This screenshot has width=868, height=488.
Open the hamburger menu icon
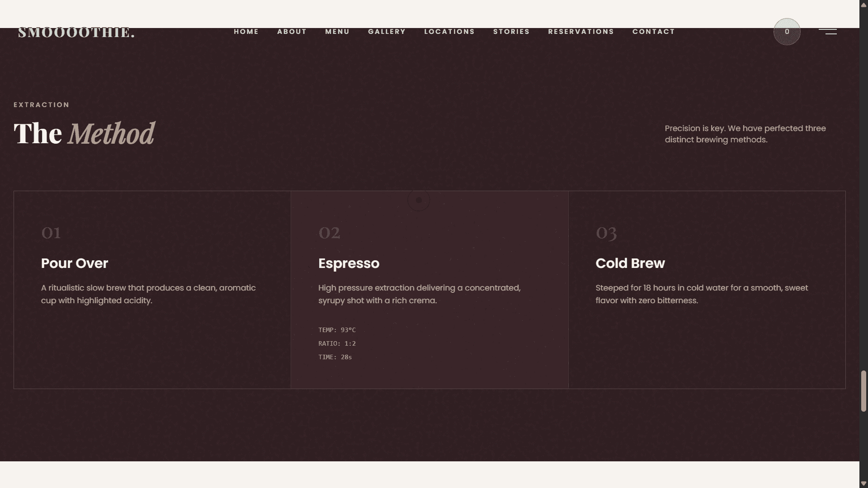click(827, 31)
